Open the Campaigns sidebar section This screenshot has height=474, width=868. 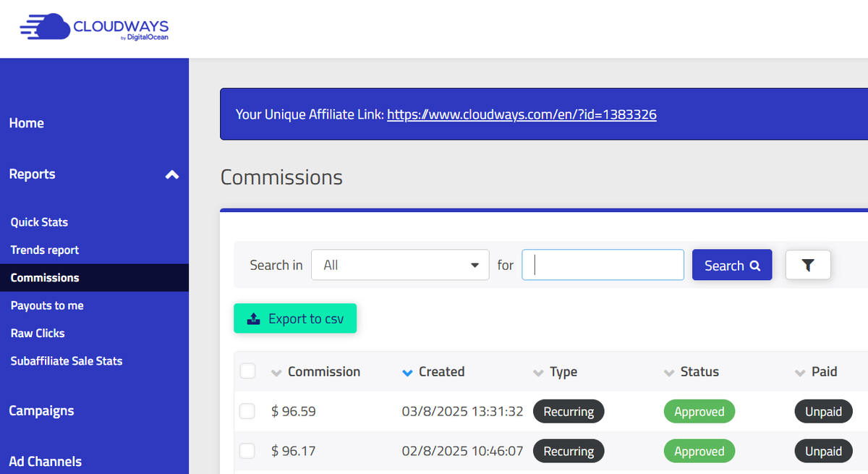pos(41,410)
